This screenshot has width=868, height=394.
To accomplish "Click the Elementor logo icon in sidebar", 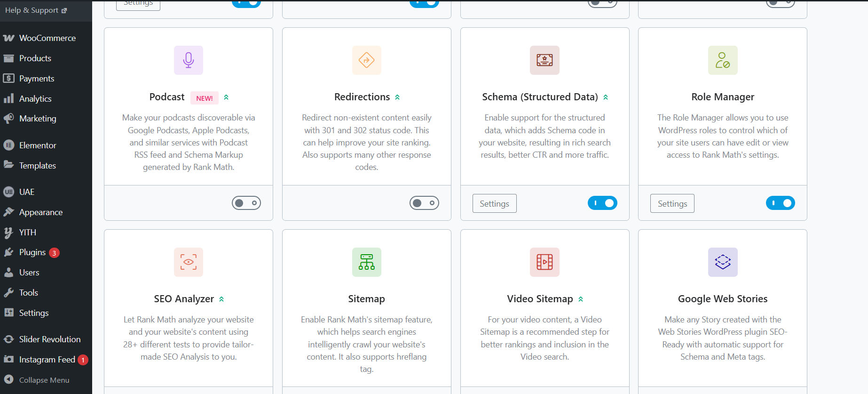I will [x=8, y=145].
